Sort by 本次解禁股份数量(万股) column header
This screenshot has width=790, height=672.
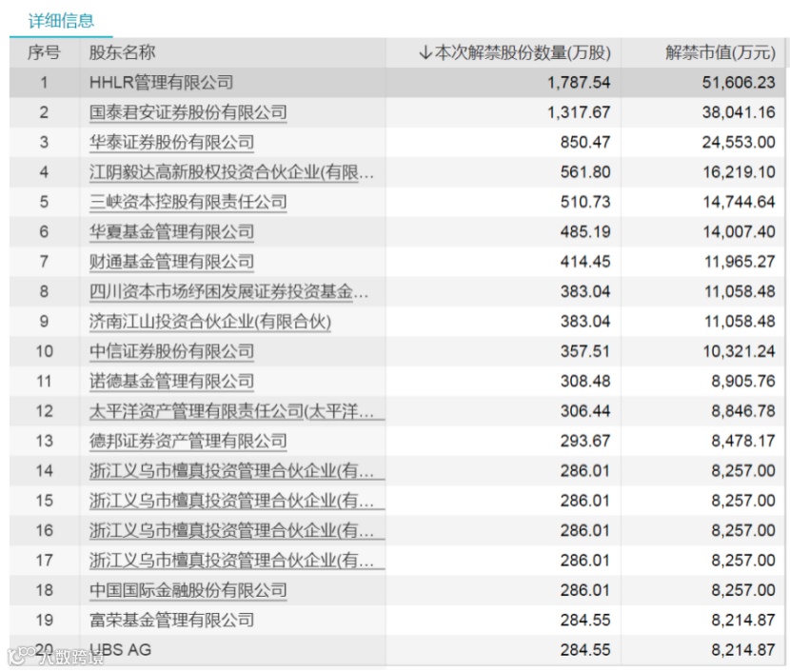coord(523,52)
